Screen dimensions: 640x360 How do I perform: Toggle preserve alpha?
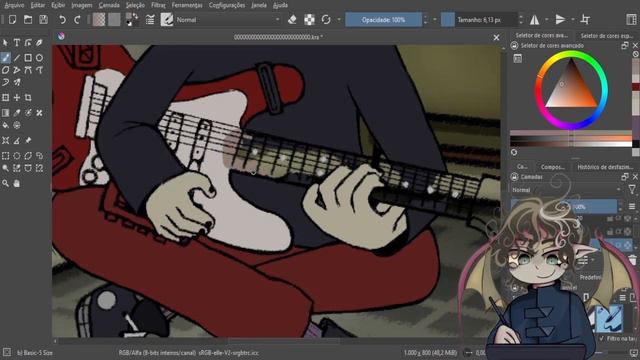point(309,20)
